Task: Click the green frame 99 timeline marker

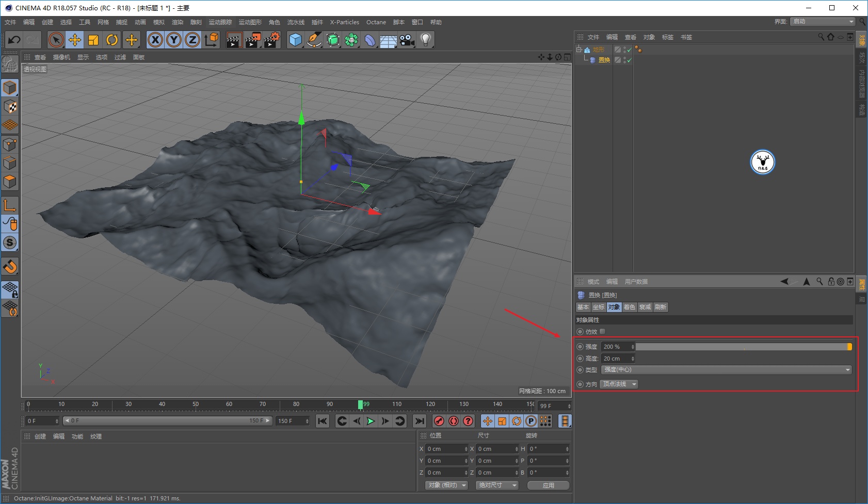Action: (360, 404)
